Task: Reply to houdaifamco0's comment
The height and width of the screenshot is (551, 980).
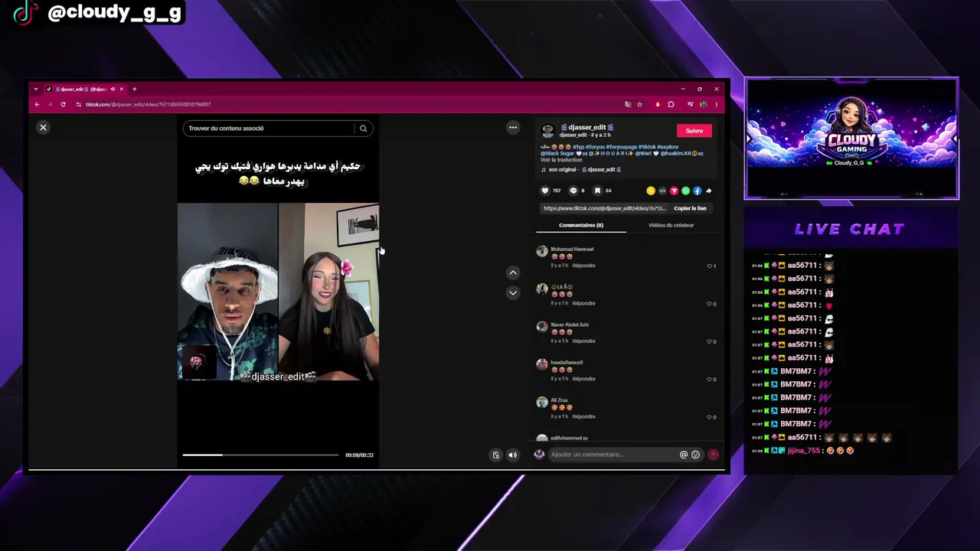Action: point(583,379)
